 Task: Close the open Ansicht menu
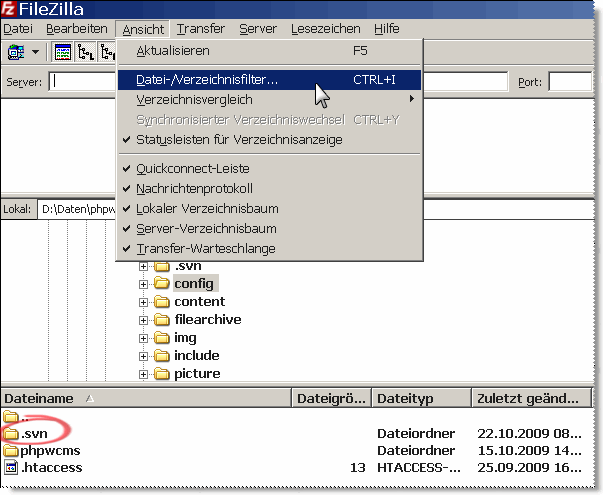[x=143, y=29]
